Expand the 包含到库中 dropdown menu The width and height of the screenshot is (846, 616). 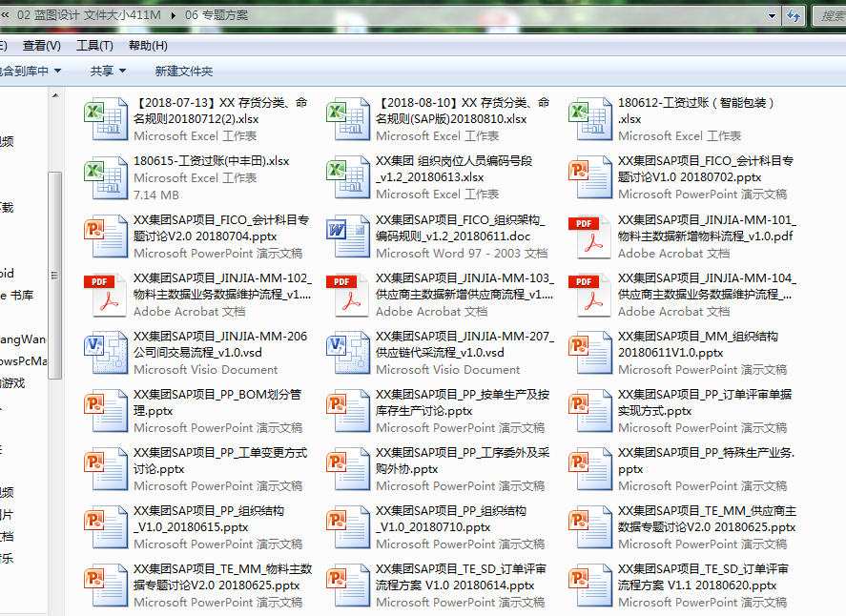coord(31,72)
